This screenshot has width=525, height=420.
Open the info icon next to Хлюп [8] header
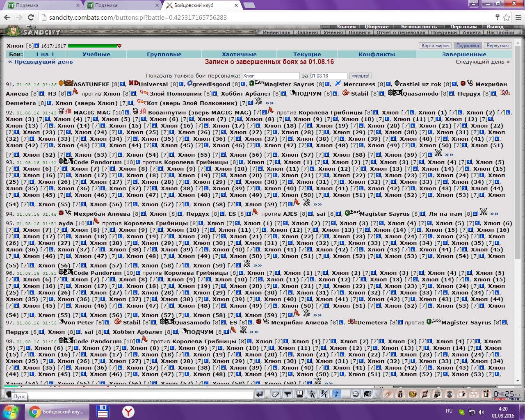(x=37, y=46)
